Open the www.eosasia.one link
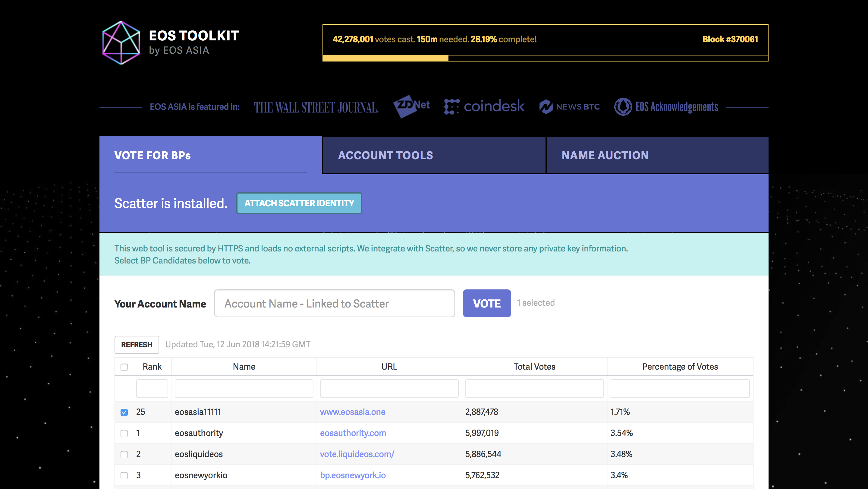Viewport: 868px width, 489px height. coord(352,412)
